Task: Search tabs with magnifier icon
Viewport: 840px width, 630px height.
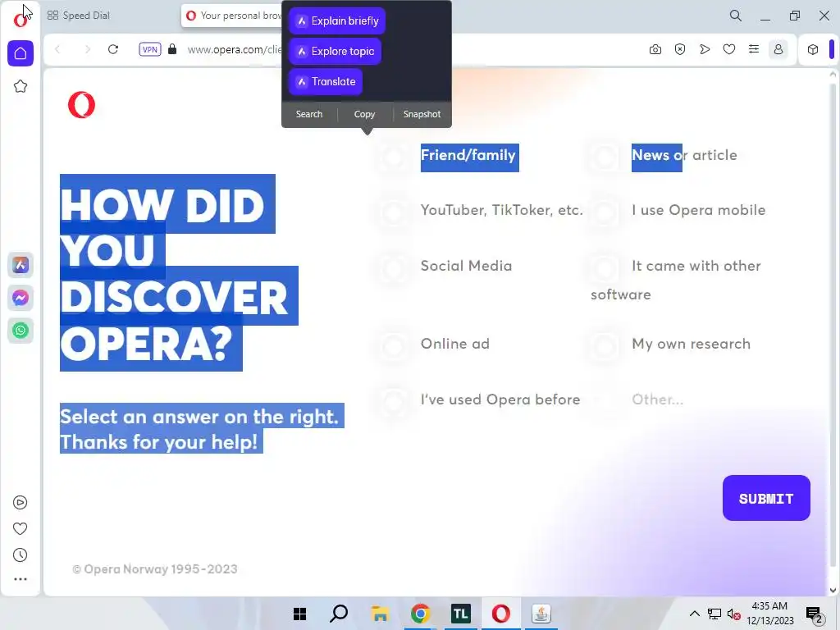Action: coord(736,16)
